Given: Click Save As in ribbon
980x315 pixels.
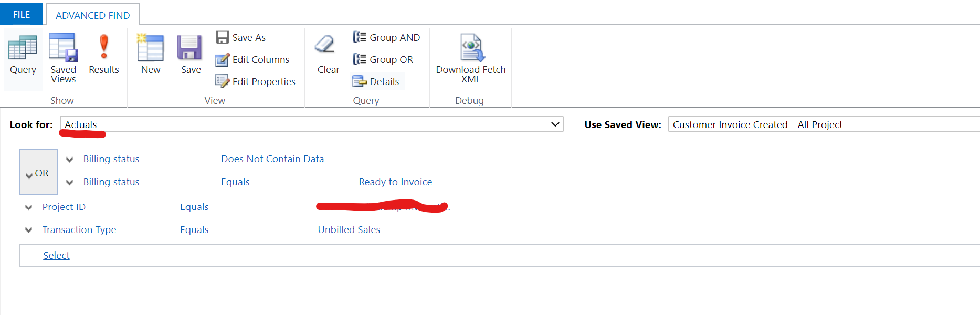Looking at the screenshot, I should [241, 37].
